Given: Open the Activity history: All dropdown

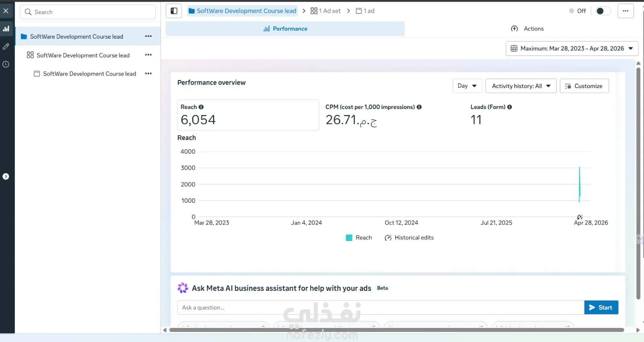Looking at the screenshot, I should click(521, 86).
